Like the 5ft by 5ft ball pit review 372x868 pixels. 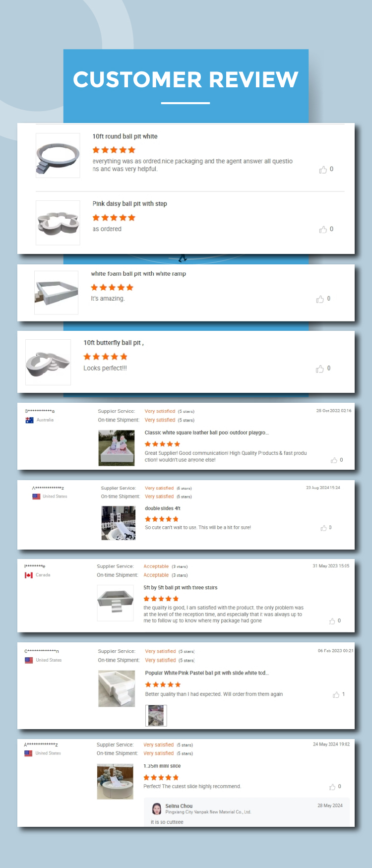(332, 621)
